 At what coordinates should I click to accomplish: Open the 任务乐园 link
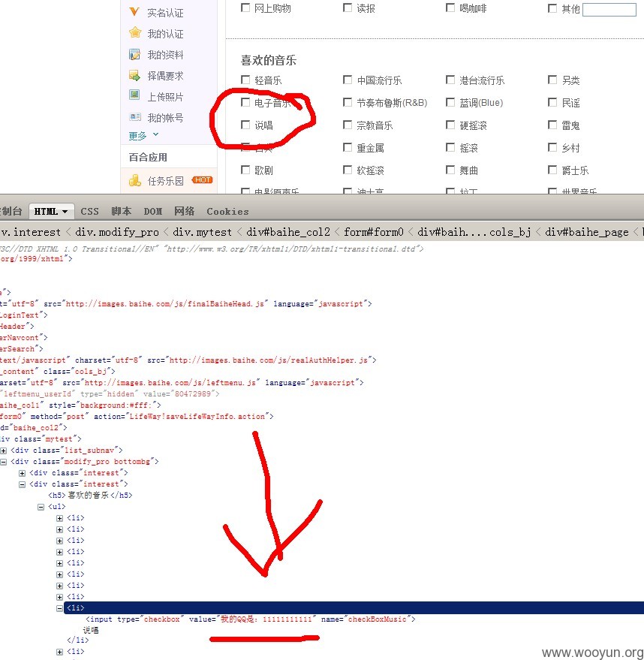[x=165, y=181]
